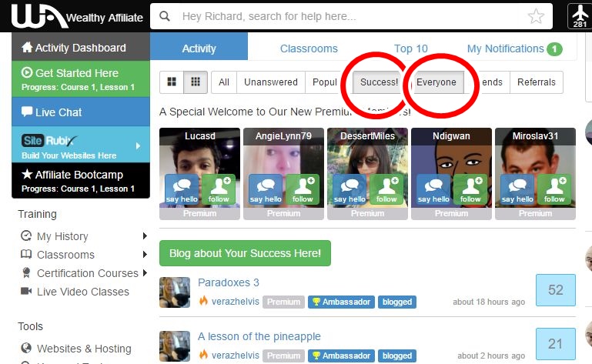
Task: Click the favorites star in search bar
Action: (x=536, y=16)
